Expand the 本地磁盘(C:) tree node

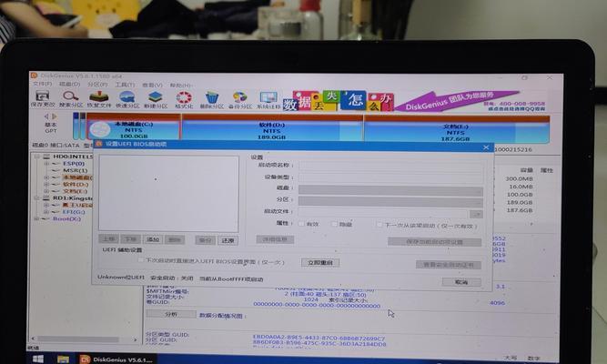(x=46, y=177)
